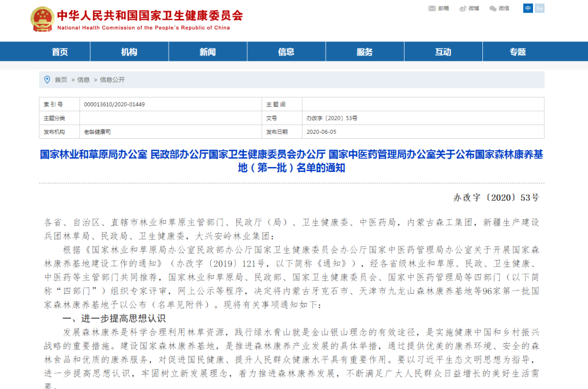Open the 首页 navigation tab
This screenshot has width=588, height=389.
60,52
